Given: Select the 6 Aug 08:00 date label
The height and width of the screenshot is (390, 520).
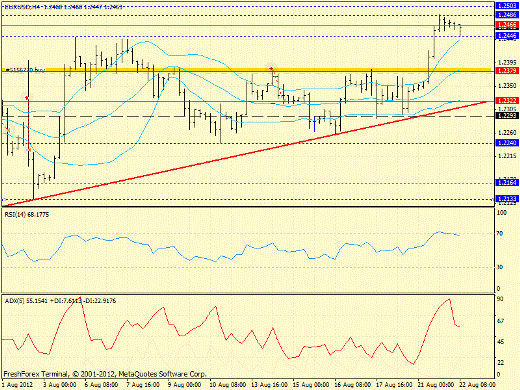Looking at the screenshot, I should 101,384.
